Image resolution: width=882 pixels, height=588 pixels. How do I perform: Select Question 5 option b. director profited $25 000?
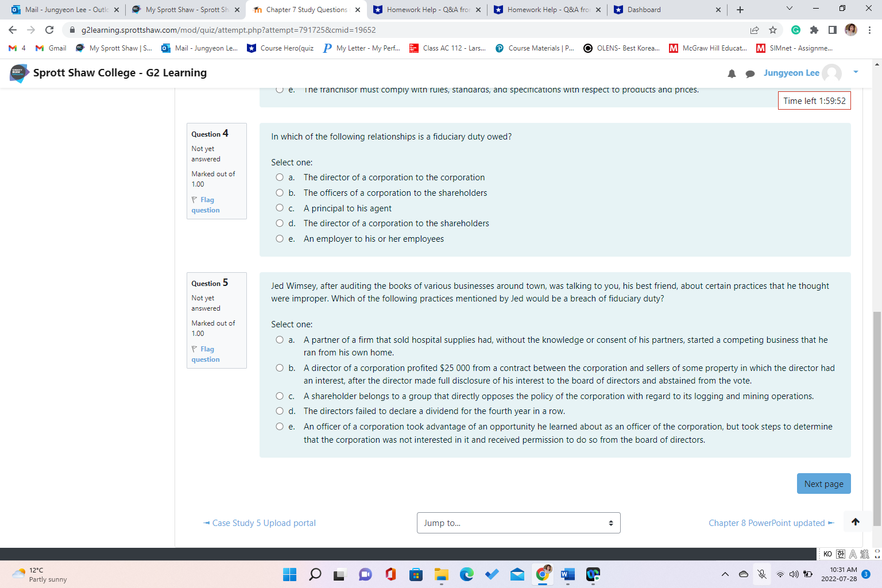[x=280, y=368]
